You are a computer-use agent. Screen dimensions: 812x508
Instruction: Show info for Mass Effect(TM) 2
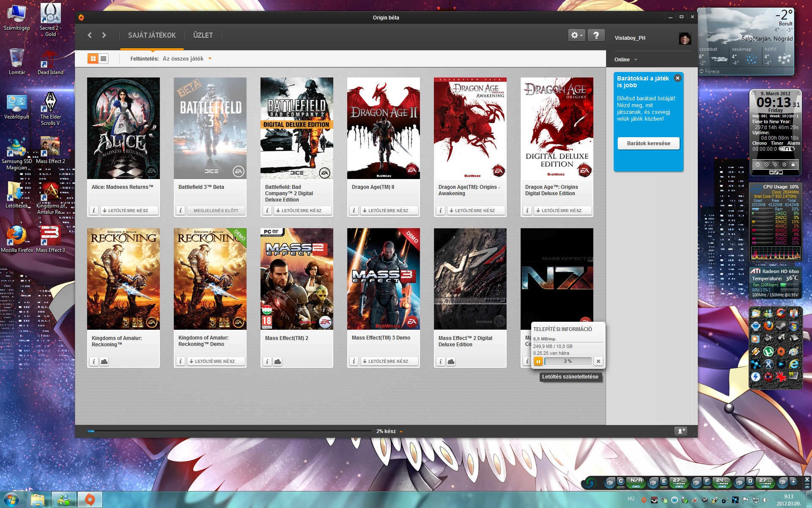[267, 362]
